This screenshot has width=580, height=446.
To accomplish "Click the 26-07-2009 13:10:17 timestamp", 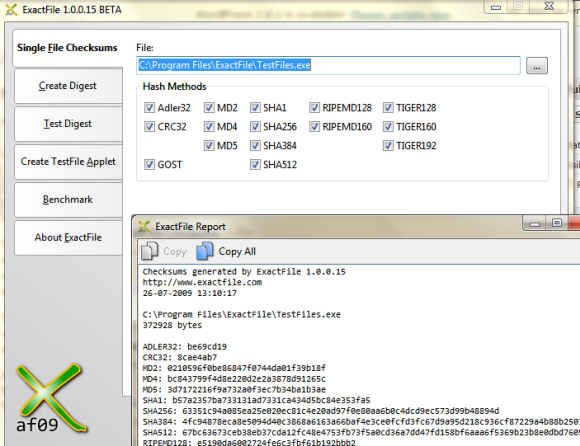I will coord(190,293).
